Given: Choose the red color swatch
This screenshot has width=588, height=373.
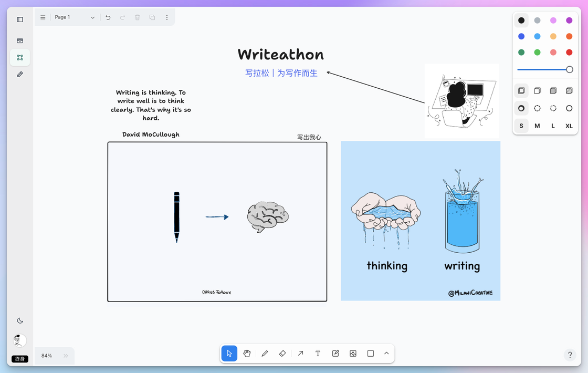Looking at the screenshot, I should tap(569, 52).
